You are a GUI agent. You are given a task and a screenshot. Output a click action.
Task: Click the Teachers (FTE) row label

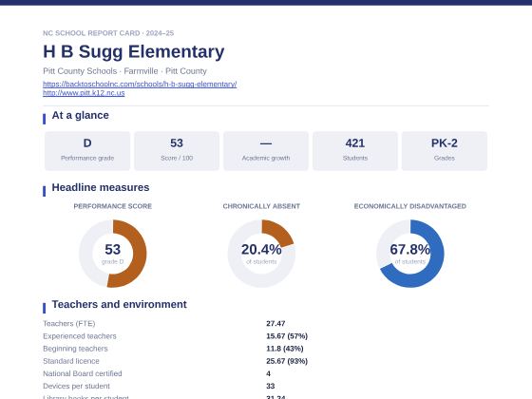68,323
